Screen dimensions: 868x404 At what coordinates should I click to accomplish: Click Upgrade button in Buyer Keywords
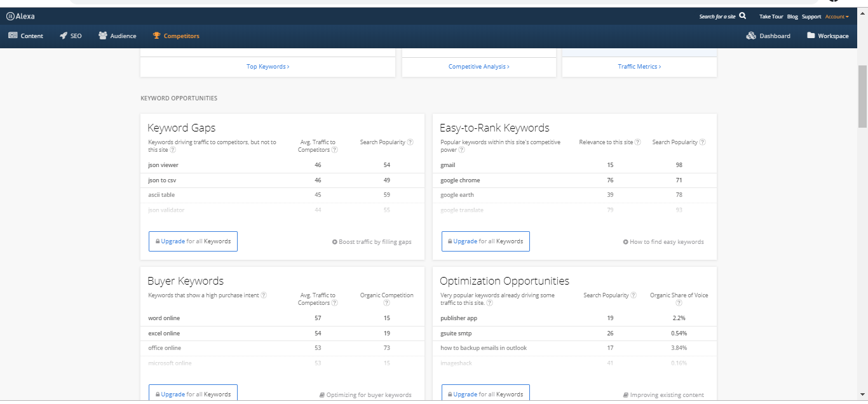click(193, 393)
